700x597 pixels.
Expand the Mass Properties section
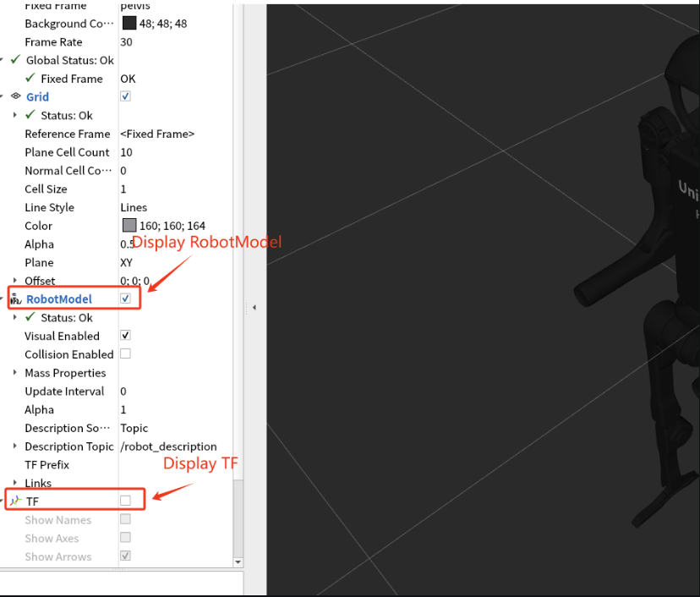(x=15, y=373)
